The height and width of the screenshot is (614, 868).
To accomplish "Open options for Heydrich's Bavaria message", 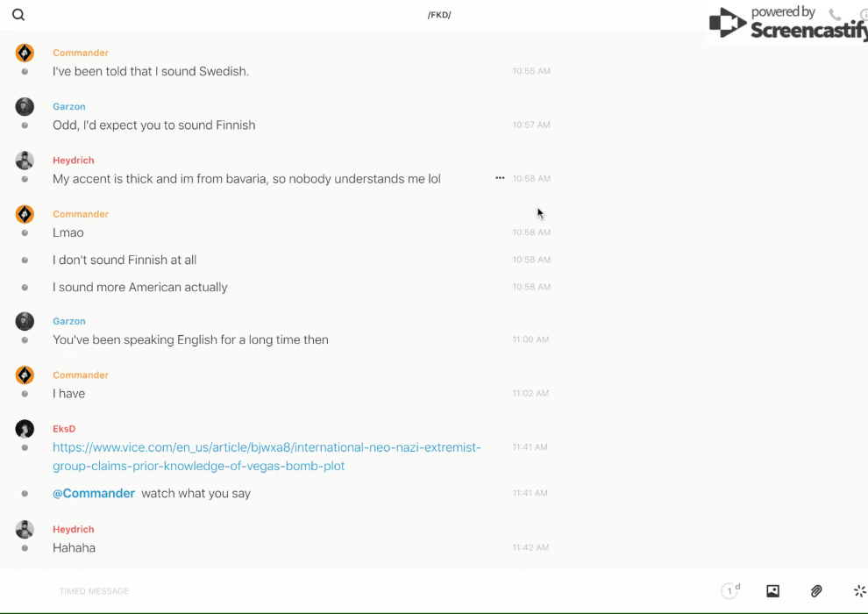I will pyautogui.click(x=500, y=178).
